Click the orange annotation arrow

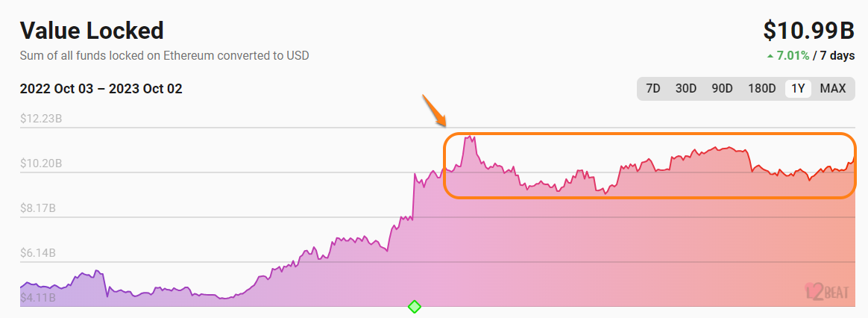pyautogui.click(x=434, y=110)
